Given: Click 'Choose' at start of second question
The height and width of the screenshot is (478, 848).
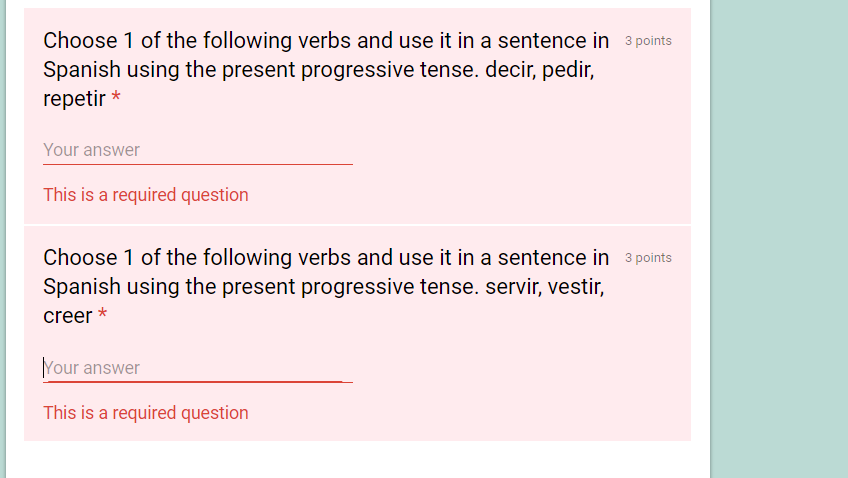Looking at the screenshot, I should [x=81, y=257].
